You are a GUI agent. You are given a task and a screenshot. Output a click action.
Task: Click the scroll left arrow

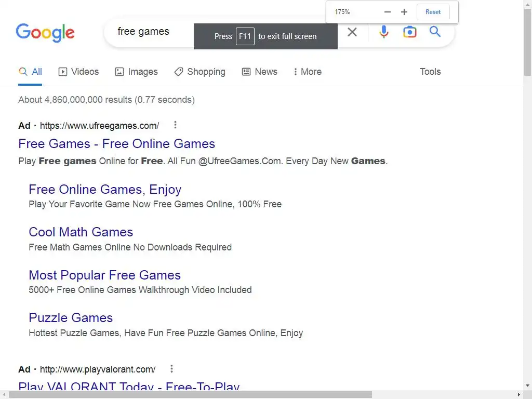[4, 395]
